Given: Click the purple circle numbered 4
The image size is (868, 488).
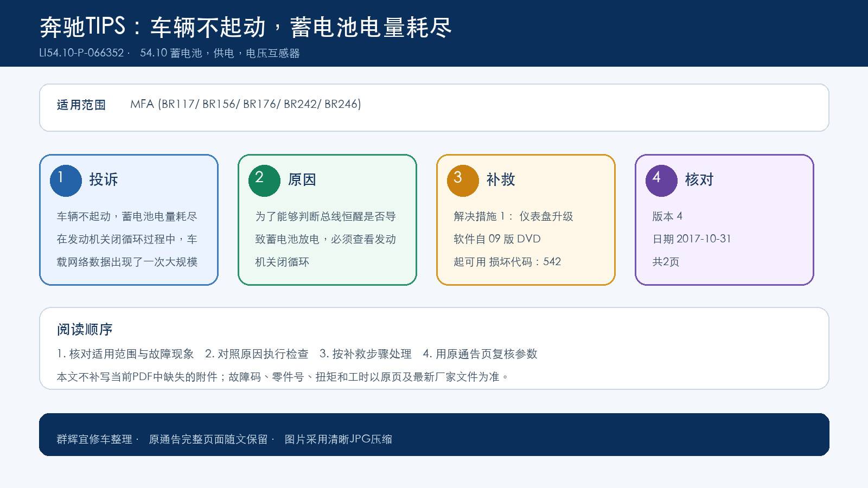Looking at the screenshot, I should point(661,181).
